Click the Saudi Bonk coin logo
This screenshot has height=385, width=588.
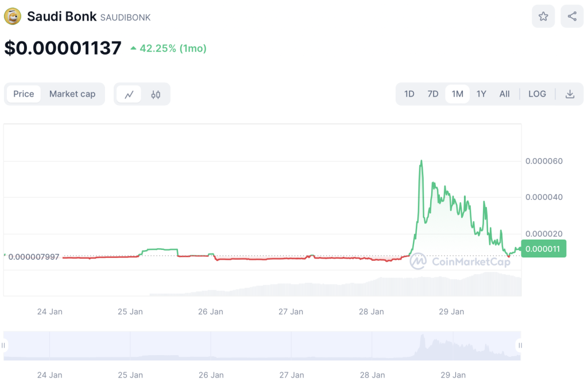tap(13, 17)
